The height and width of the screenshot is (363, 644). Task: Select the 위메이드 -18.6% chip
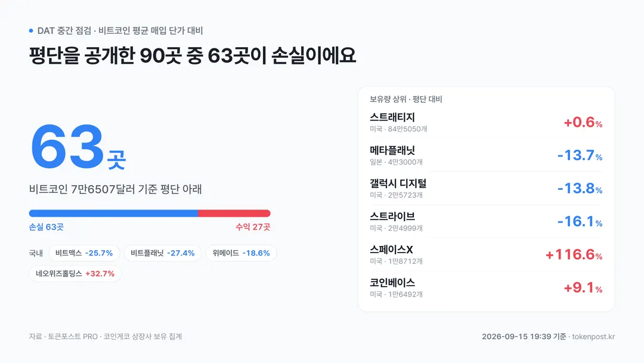(241, 253)
